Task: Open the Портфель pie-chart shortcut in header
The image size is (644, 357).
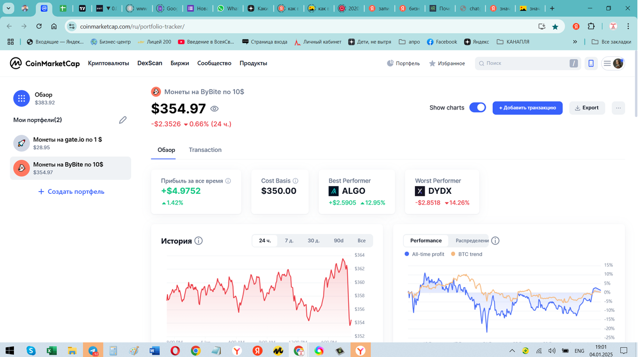Action: [x=404, y=63]
